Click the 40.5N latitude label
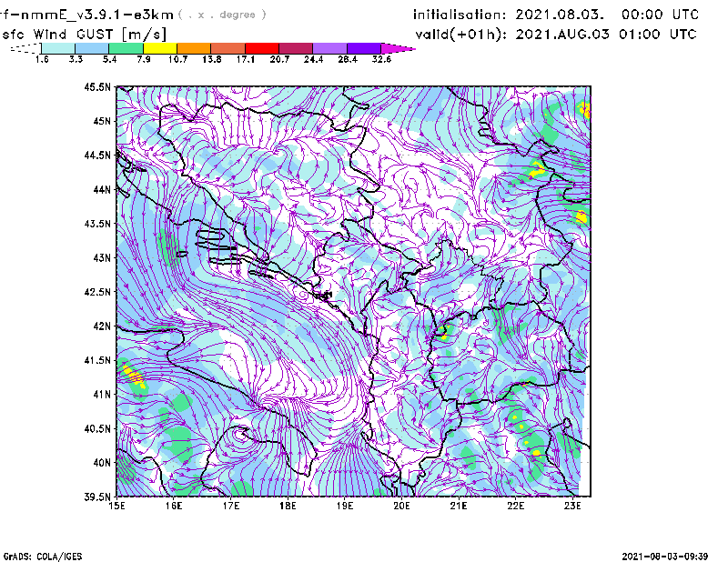 [x=97, y=429]
